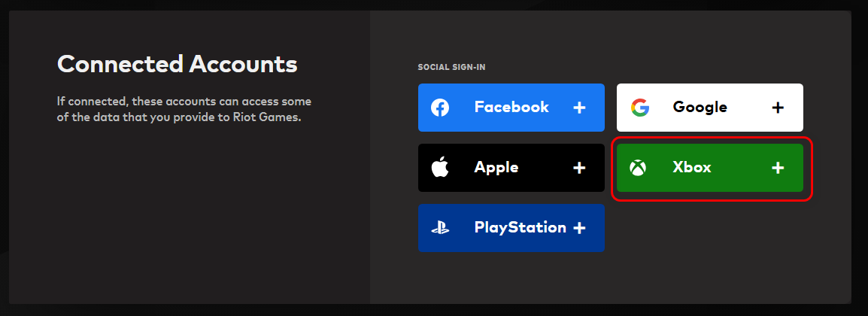This screenshot has width=868, height=316.
Task: Click the Google G logo icon
Action: point(639,108)
